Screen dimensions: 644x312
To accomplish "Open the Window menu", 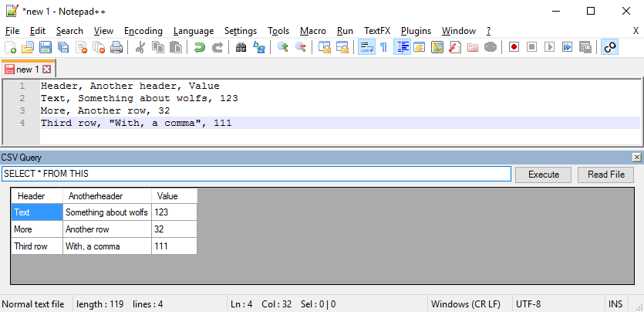I will point(459,31).
